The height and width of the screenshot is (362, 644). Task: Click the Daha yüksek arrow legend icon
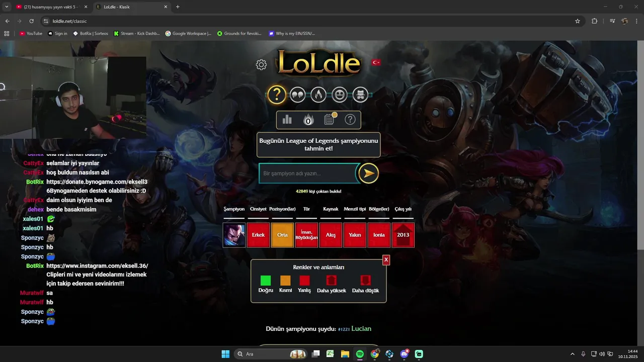click(x=331, y=281)
